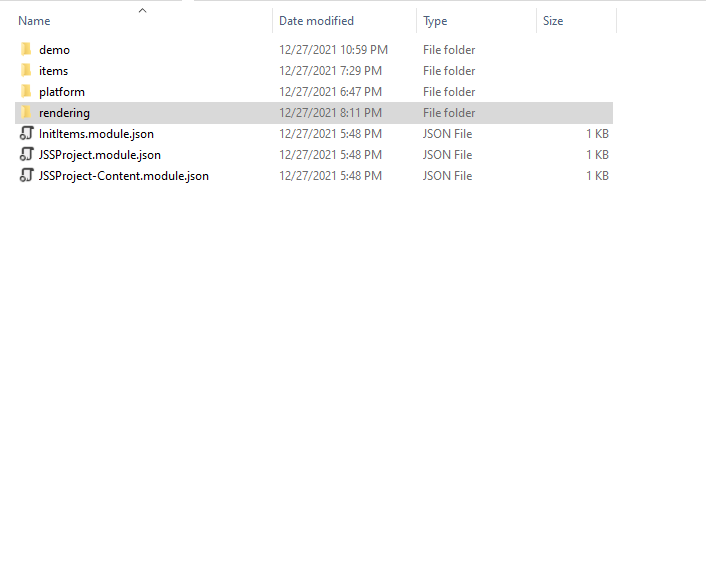Click "JSON File" type of InitItems.module.json
706x588 pixels.
click(x=447, y=134)
